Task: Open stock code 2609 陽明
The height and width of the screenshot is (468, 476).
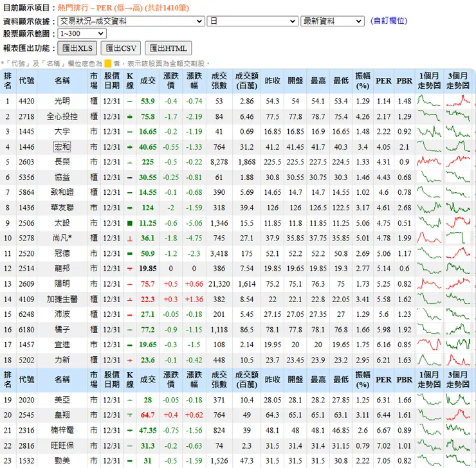Action: click(26, 284)
